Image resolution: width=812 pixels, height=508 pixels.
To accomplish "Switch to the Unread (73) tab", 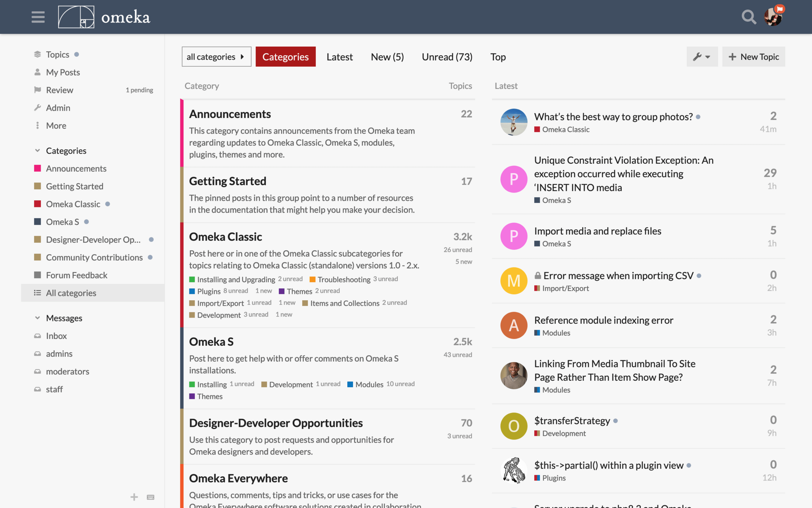I will pyautogui.click(x=447, y=57).
